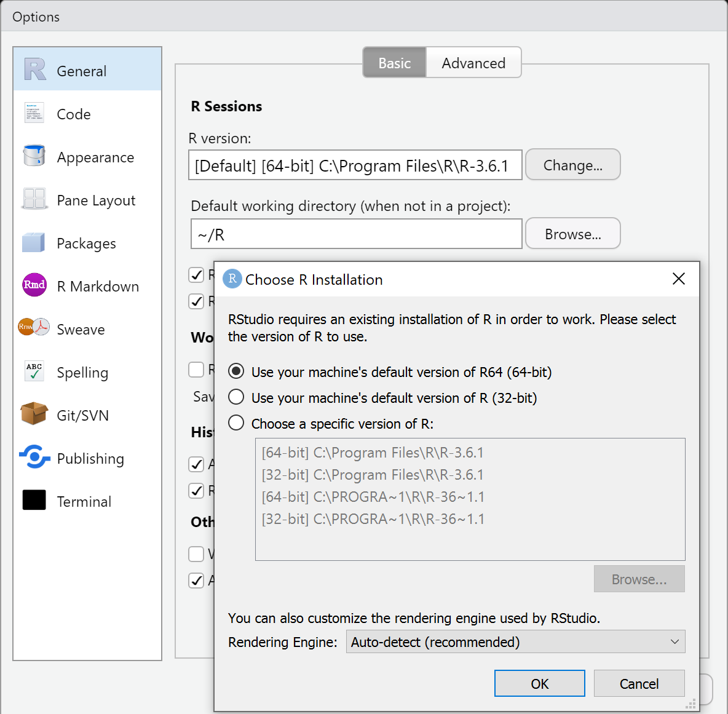Screen dimensions: 728x714
Task: Click Cancel in Choose R Installation
Action: 639,683
